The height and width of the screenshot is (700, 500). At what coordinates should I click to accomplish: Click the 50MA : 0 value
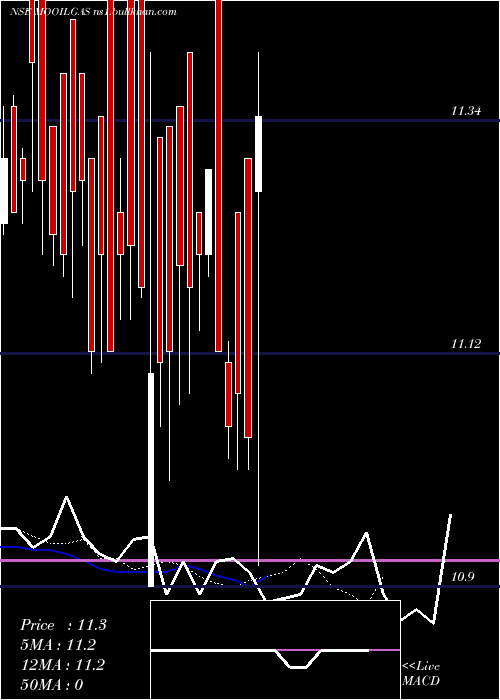tap(52, 685)
